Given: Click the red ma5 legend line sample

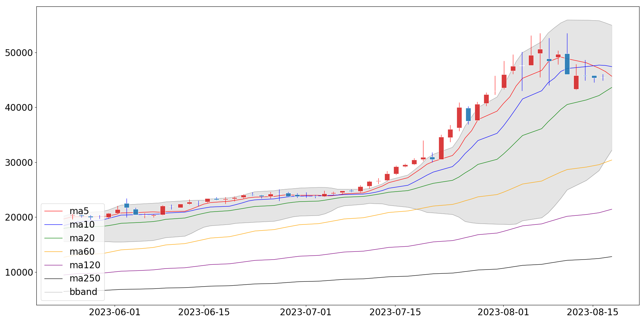Looking at the screenshot, I should coord(53,211).
